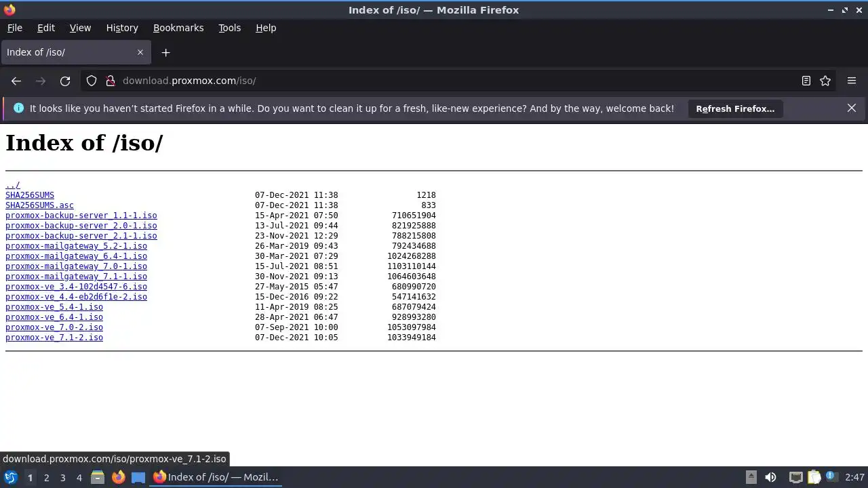Switch to workspace 3 in the pager

pyautogui.click(x=62, y=478)
